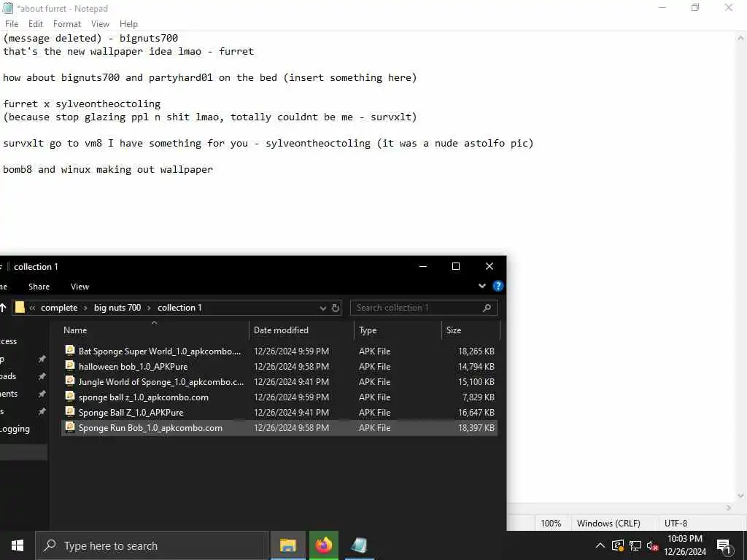The image size is (747, 560).
Task: Show hidden system tray icons
Action: tap(600, 545)
